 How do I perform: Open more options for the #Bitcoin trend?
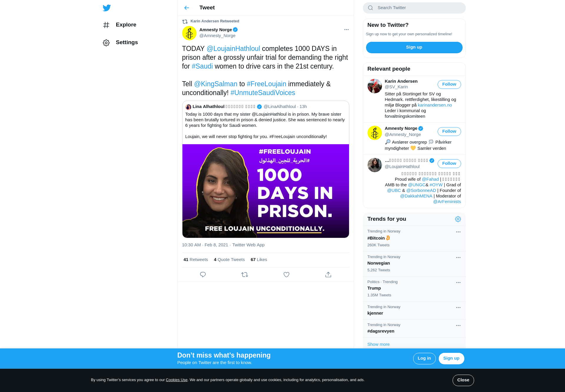[458, 232]
